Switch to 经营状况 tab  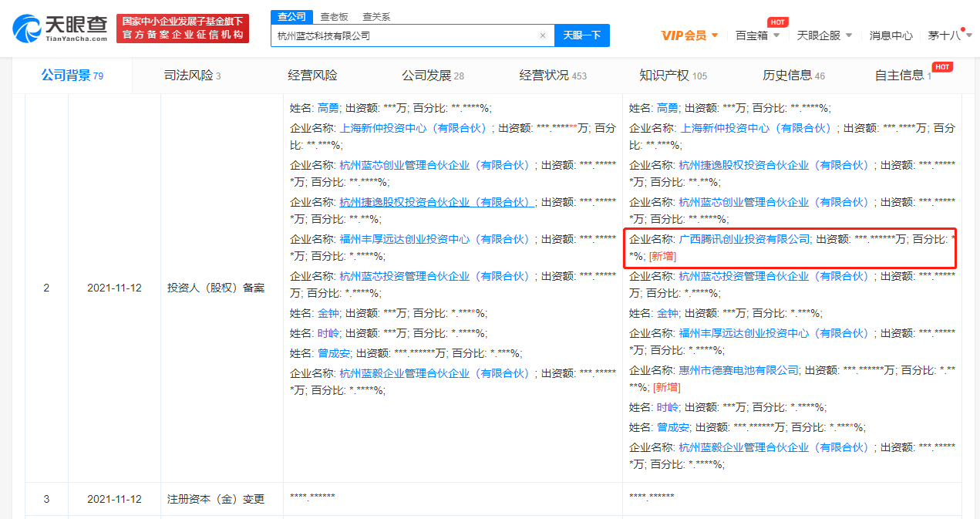[x=553, y=76]
